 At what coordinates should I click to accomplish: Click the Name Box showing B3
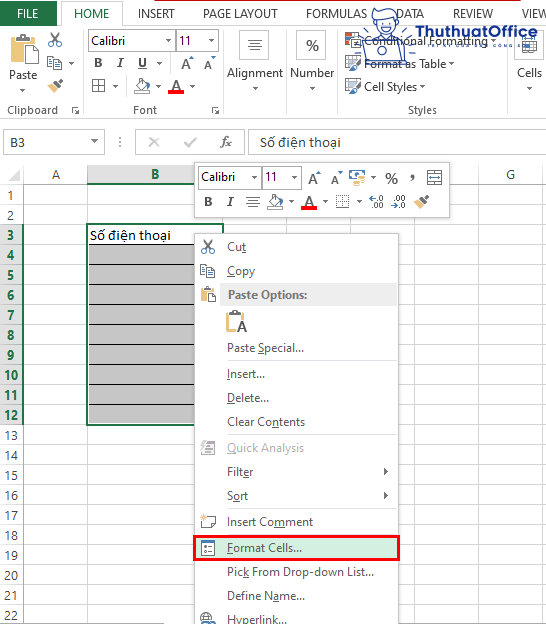click(54, 142)
